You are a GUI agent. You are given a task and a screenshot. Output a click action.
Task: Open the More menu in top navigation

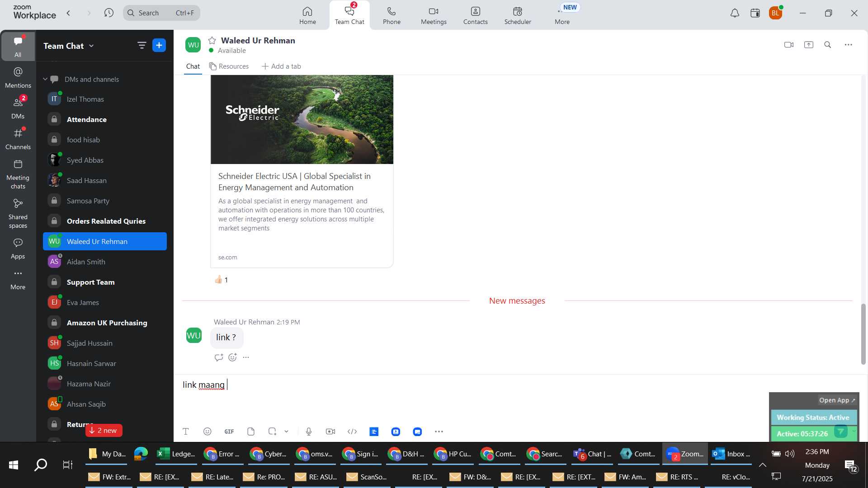pos(562,15)
